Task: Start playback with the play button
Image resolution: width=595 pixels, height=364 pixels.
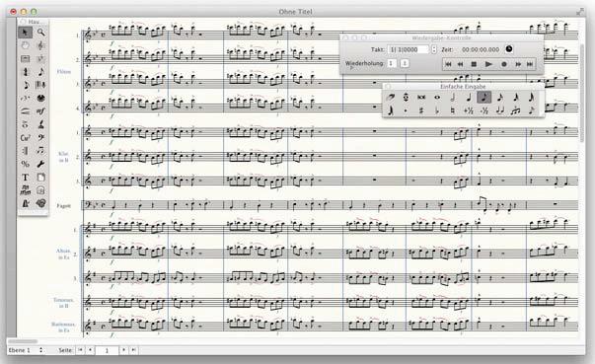Action: tap(488, 64)
